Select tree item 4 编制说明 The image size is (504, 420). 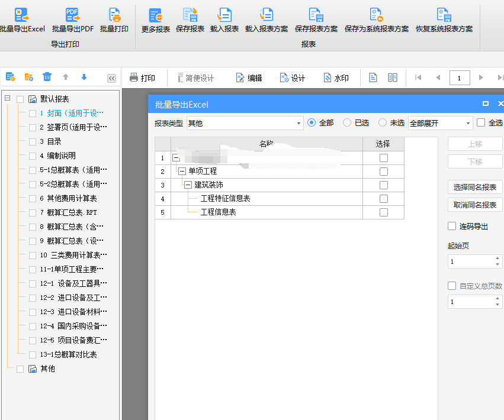coord(58,156)
